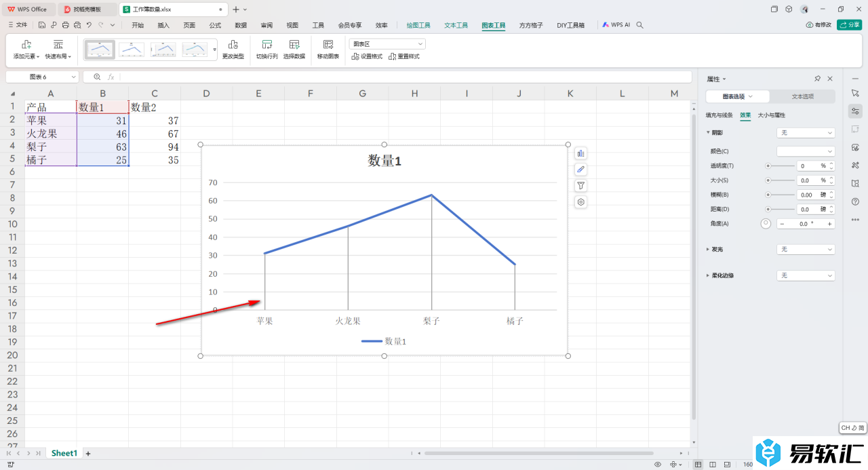Switch to page layout view in status bar
The height and width of the screenshot is (470, 868).
712,465
